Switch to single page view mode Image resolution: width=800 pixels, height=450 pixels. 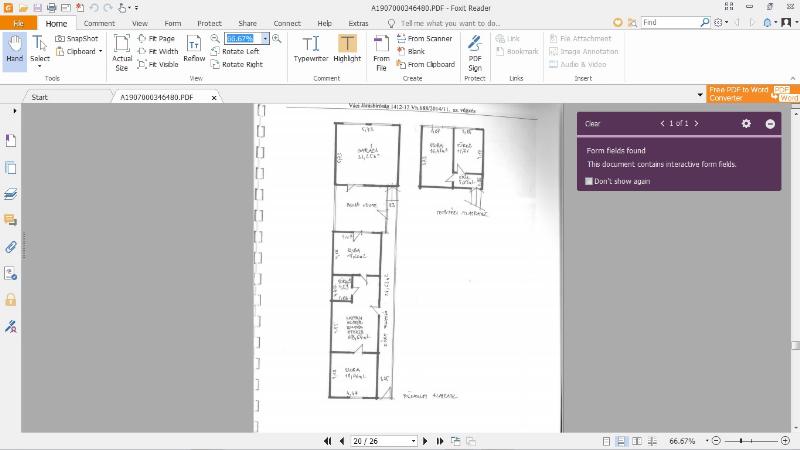tap(605, 441)
